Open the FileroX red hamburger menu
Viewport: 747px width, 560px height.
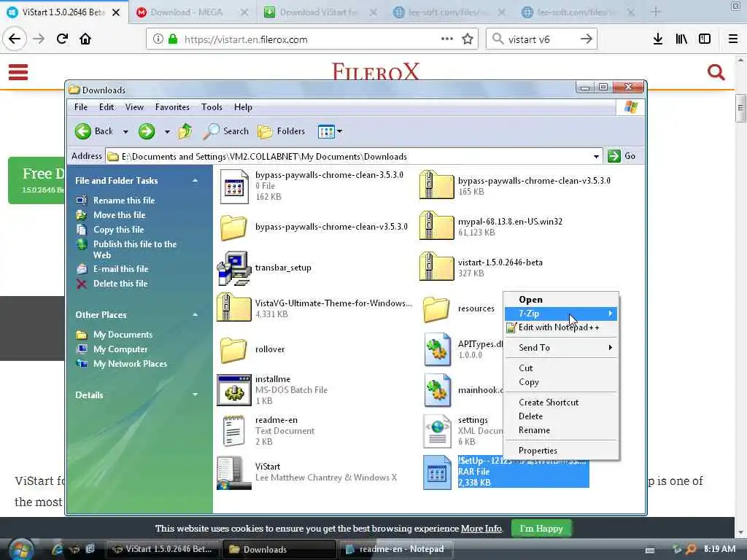click(18, 72)
